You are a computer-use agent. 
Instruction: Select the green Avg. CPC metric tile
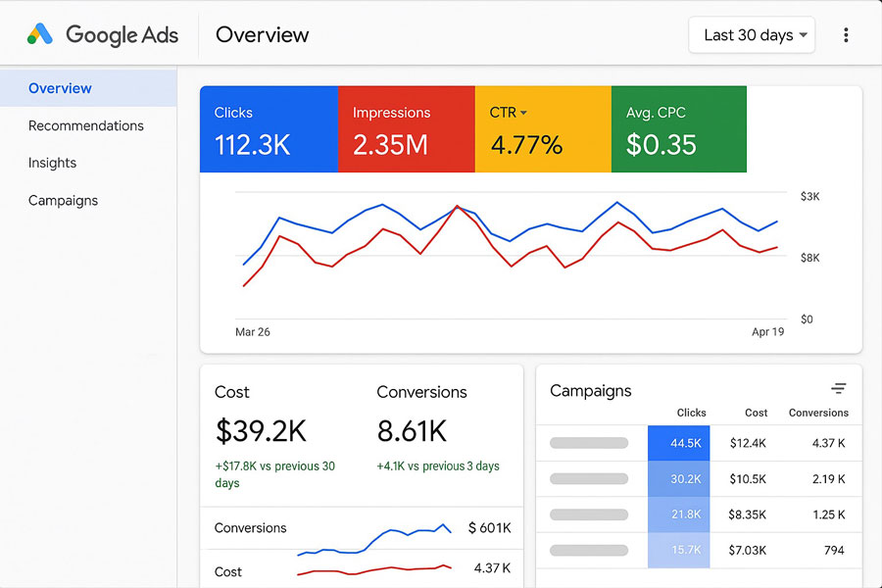point(678,129)
